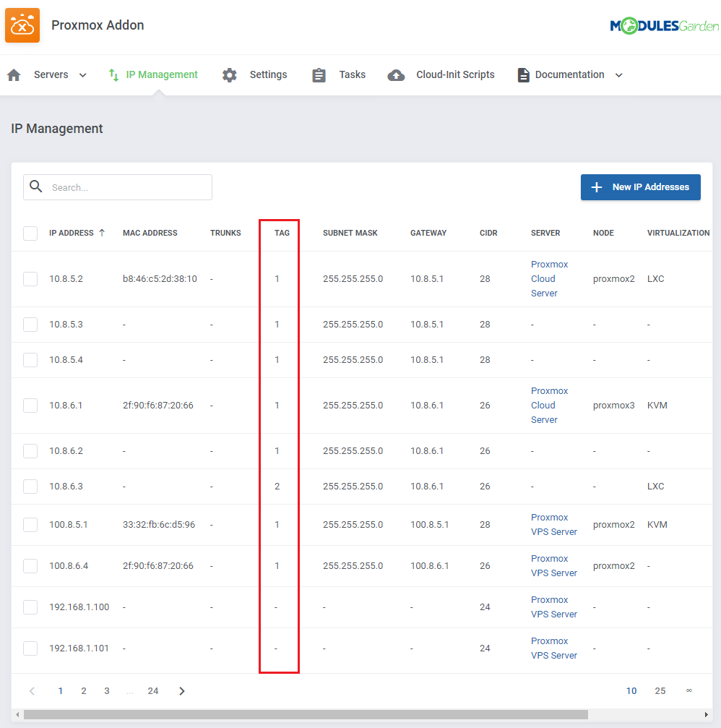Go to the home icon

coord(14,74)
